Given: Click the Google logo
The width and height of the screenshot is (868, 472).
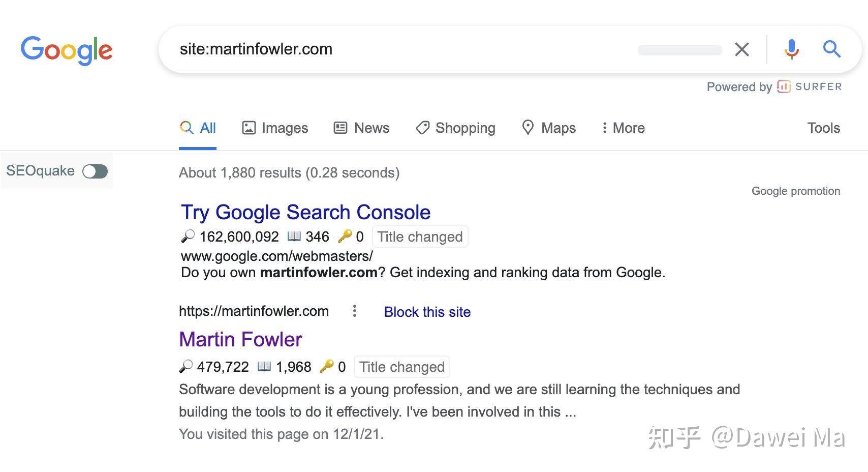Looking at the screenshot, I should tap(67, 50).
